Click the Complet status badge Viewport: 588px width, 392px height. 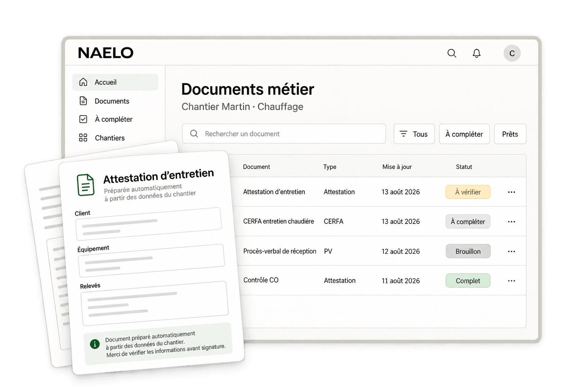(468, 281)
